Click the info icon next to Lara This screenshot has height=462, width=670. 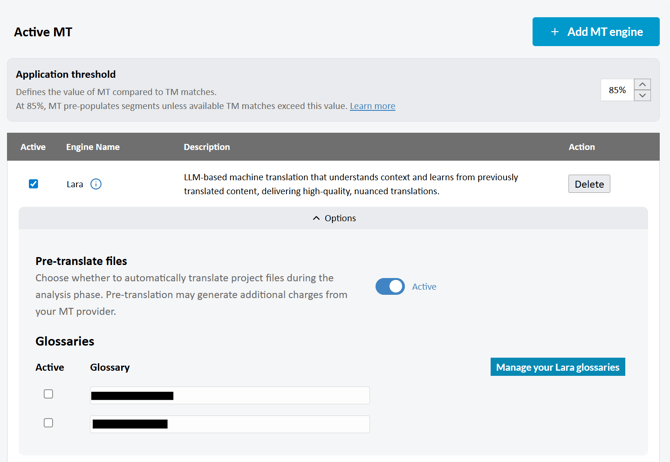pyautogui.click(x=96, y=184)
